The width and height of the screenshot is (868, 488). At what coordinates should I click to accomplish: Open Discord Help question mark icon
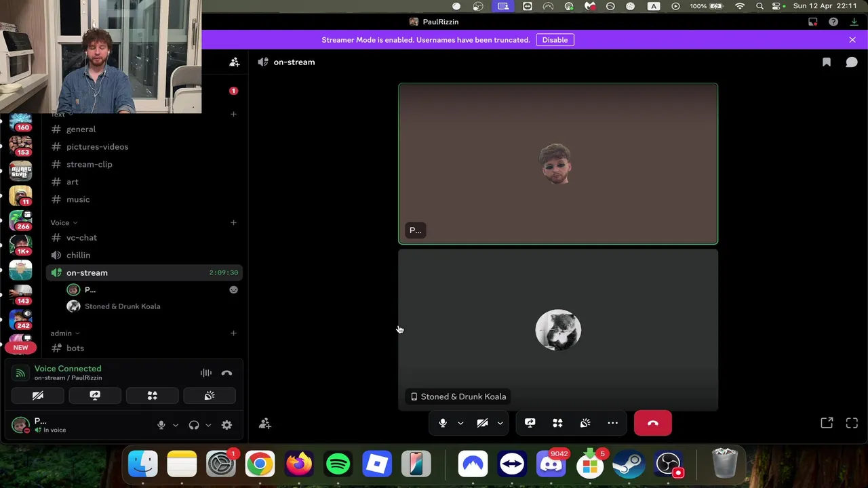click(833, 22)
